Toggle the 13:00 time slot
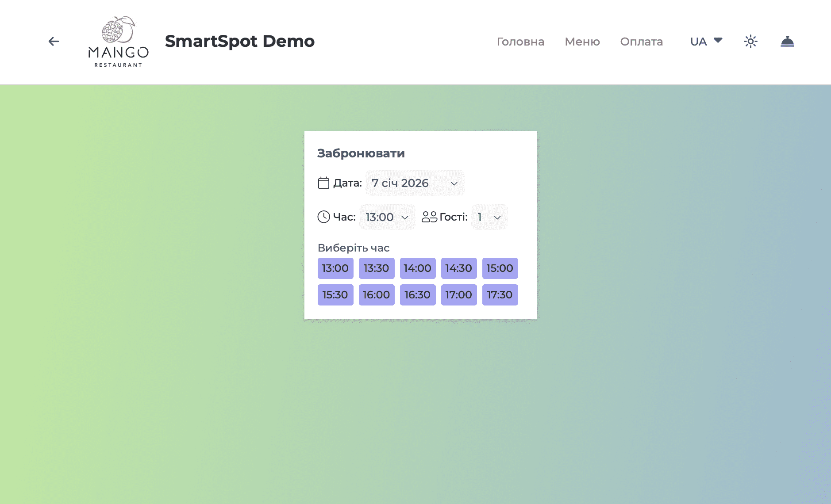 point(335,268)
